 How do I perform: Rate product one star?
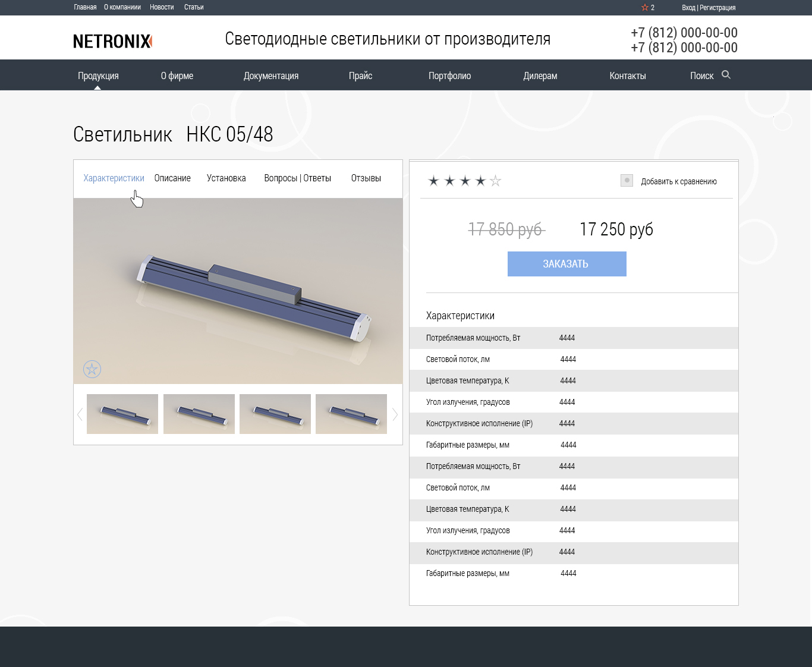click(434, 181)
